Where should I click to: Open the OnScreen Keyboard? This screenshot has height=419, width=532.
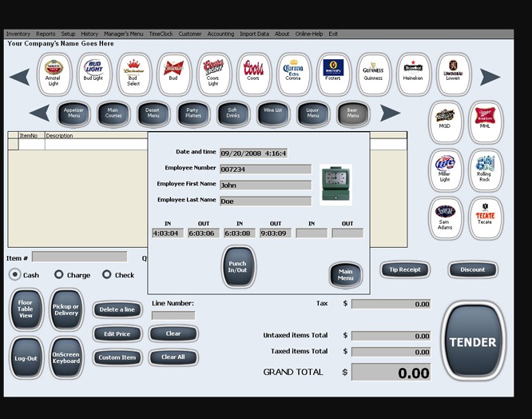(x=66, y=357)
